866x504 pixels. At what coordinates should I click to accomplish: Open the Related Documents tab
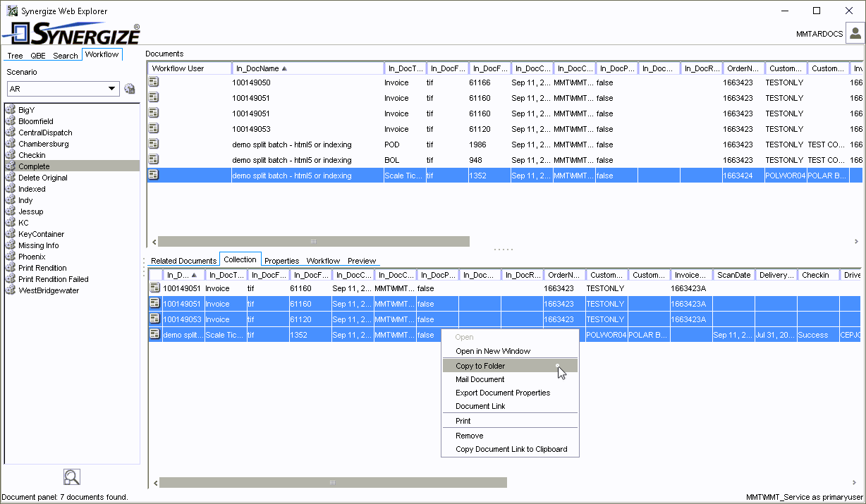pyautogui.click(x=183, y=261)
